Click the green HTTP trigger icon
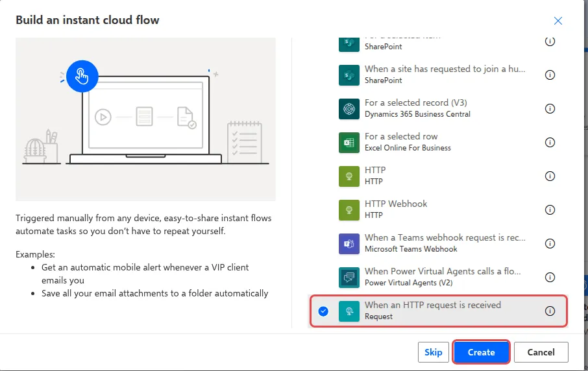 tap(349, 176)
